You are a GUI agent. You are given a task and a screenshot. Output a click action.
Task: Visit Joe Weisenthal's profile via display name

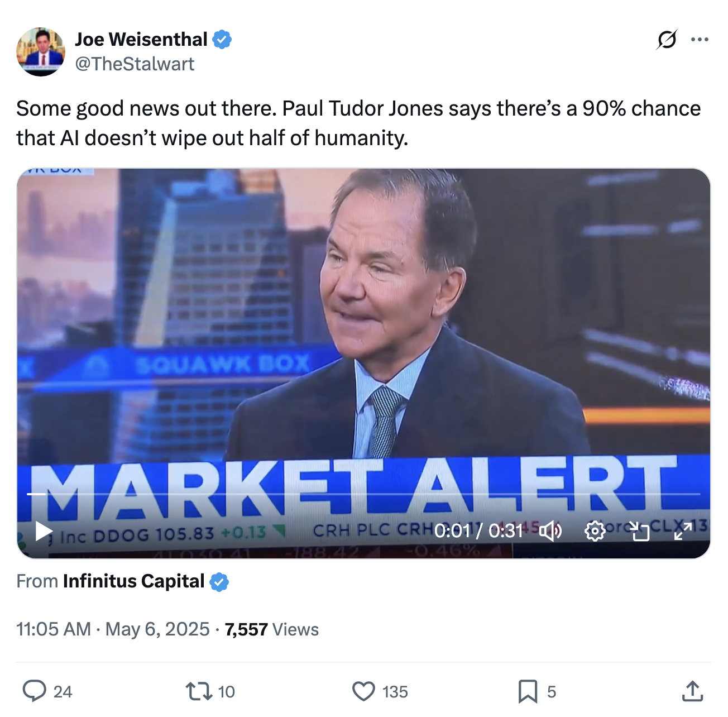[x=141, y=39]
